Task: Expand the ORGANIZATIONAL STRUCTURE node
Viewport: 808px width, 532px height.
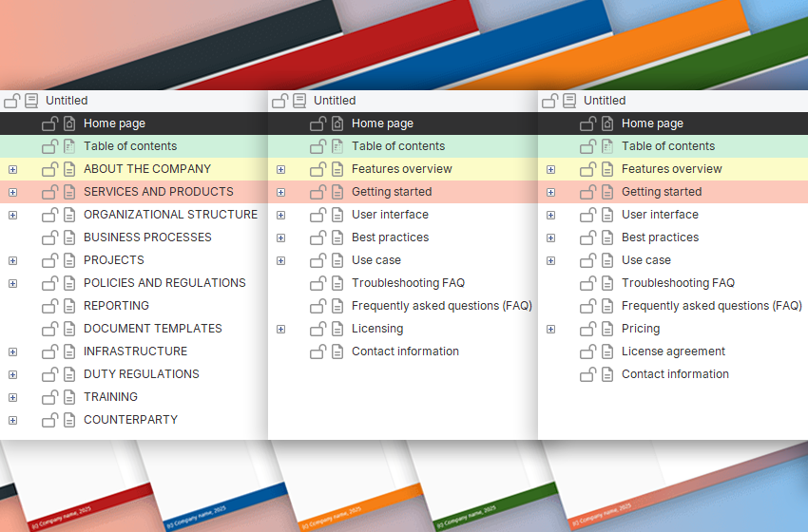Action: (13, 215)
